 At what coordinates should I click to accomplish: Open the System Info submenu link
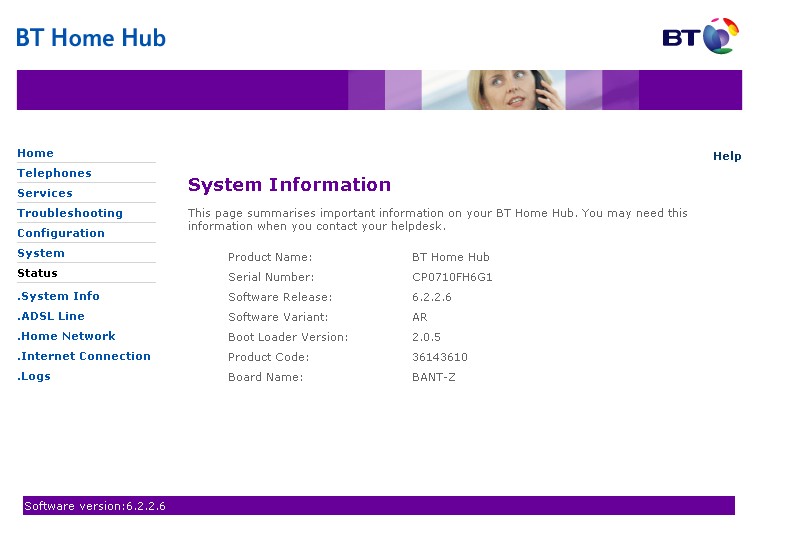coord(58,296)
